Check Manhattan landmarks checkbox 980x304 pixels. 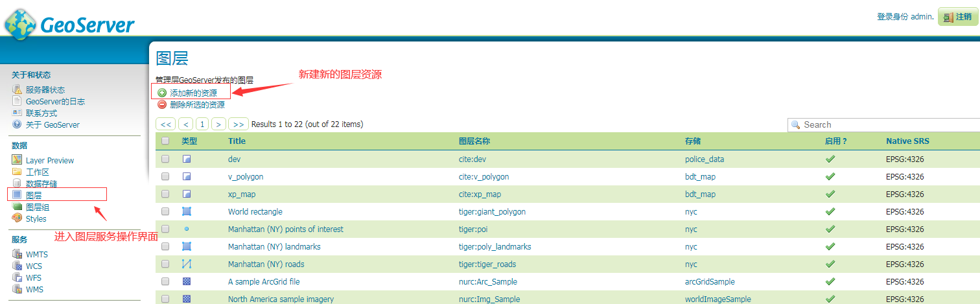pos(165,246)
